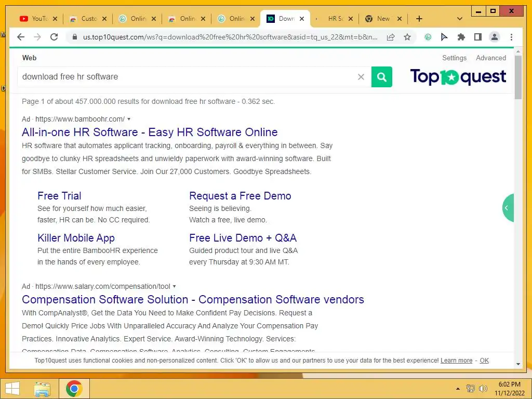Image resolution: width=532 pixels, height=399 pixels.
Task: Open Advanced search link
Action: 490,58
